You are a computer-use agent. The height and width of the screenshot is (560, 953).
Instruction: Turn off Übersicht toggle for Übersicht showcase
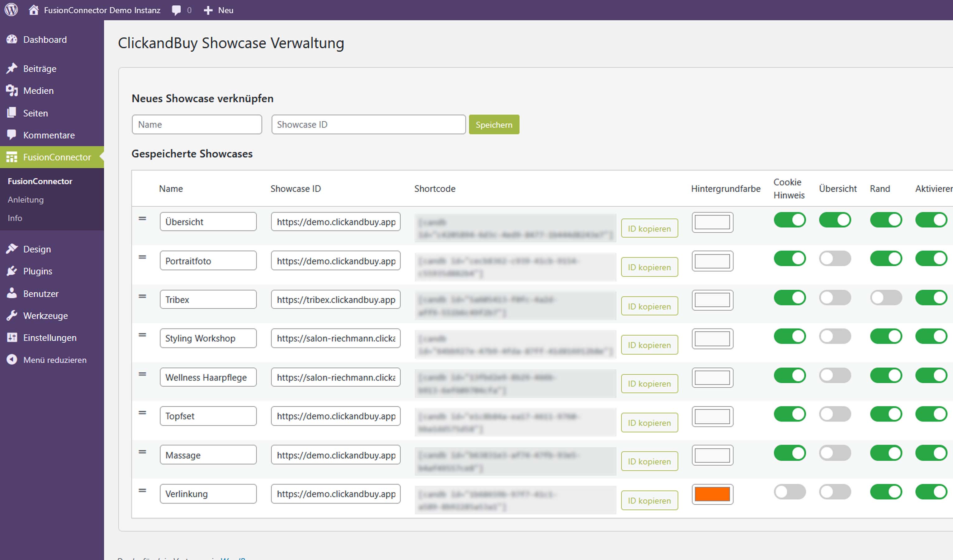click(x=835, y=220)
